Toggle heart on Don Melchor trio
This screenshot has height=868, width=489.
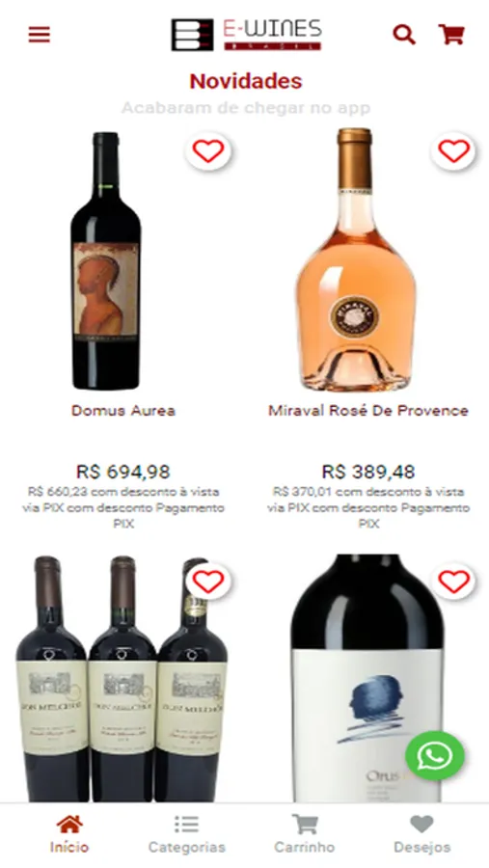coord(208,582)
